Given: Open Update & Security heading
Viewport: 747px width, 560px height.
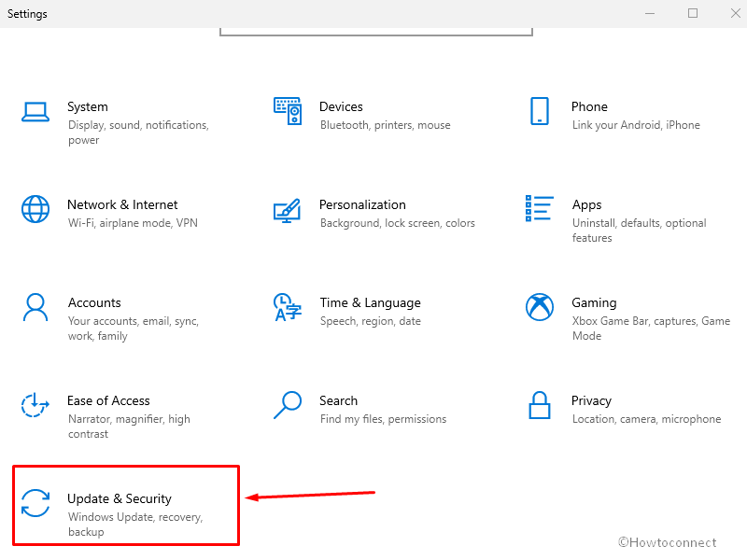Looking at the screenshot, I should pyautogui.click(x=120, y=498).
